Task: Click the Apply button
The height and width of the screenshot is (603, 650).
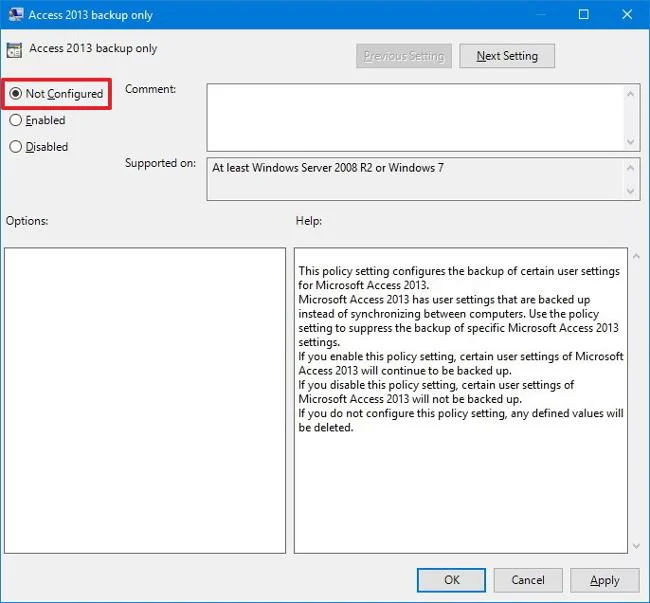Action: tap(604, 580)
